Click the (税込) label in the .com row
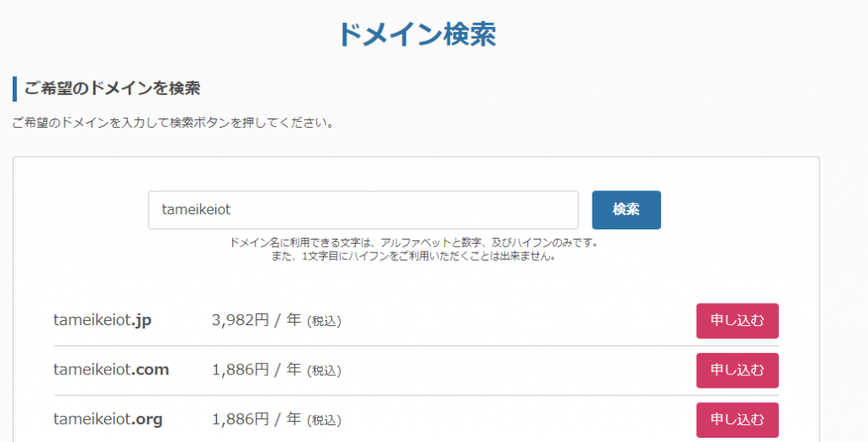This screenshot has height=442, width=868. 325,371
